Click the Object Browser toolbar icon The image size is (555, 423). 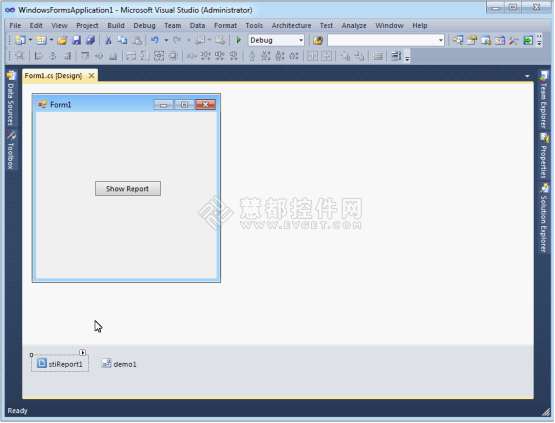coord(500,40)
